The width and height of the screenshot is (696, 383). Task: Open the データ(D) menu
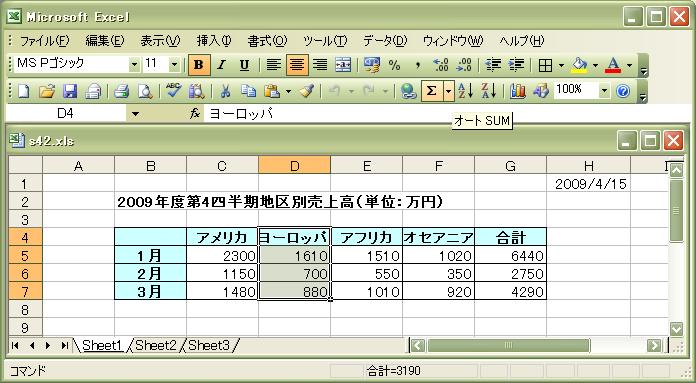385,41
